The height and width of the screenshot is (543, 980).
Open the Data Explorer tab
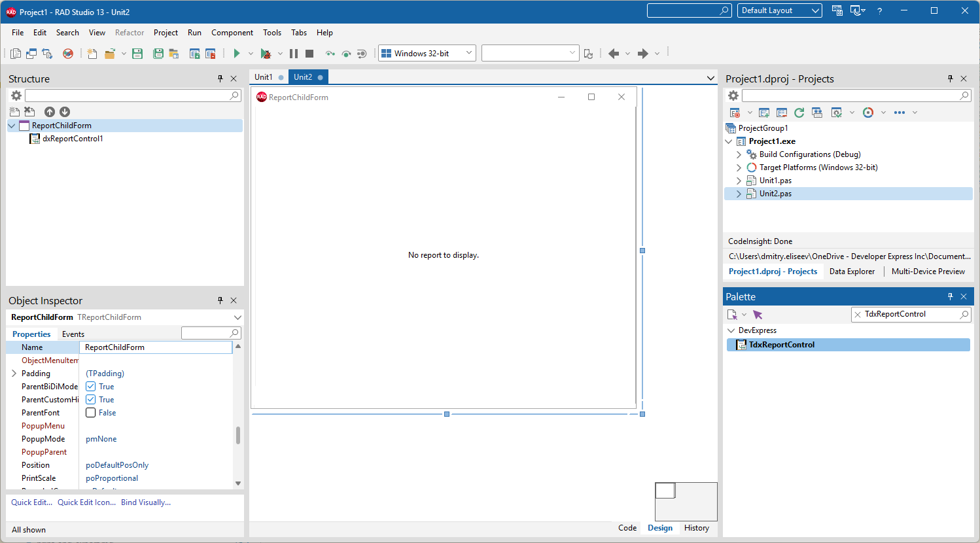[852, 271]
